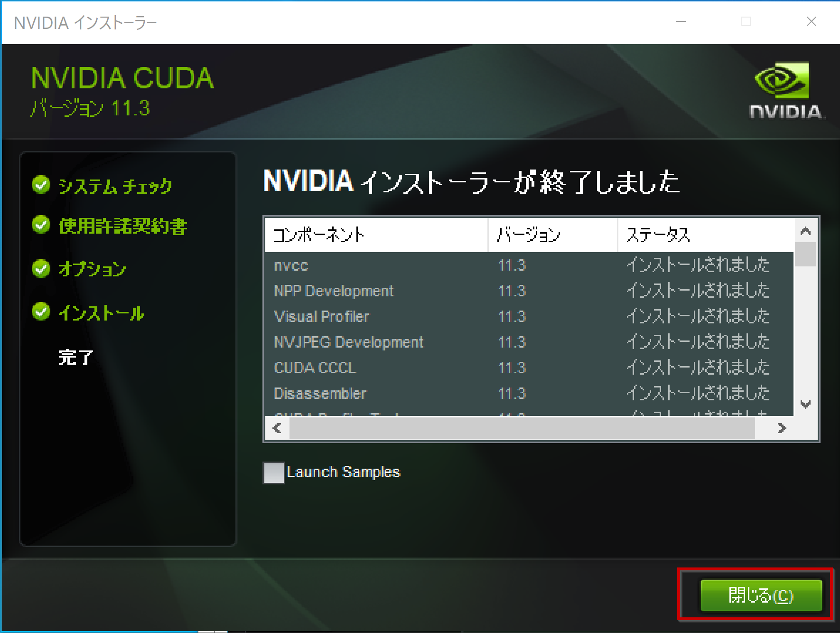Screen dimensions: 840x633
Task: Click the 使用許諾契約書 green checkmark icon
Action: tap(41, 225)
